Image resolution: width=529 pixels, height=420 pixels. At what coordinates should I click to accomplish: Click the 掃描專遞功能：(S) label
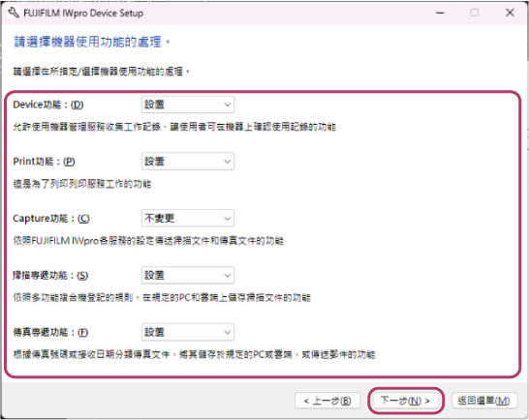(x=50, y=276)
